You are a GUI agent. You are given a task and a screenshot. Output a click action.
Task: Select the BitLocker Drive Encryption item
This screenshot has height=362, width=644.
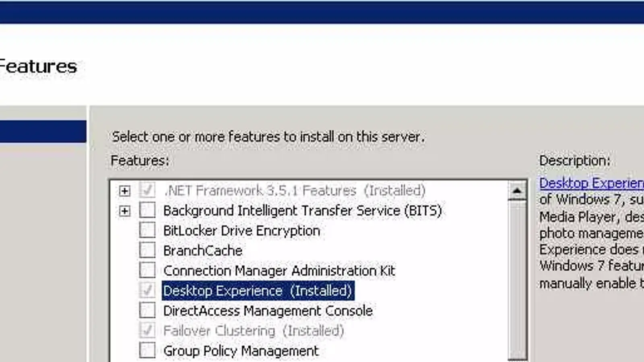point(242,231)
